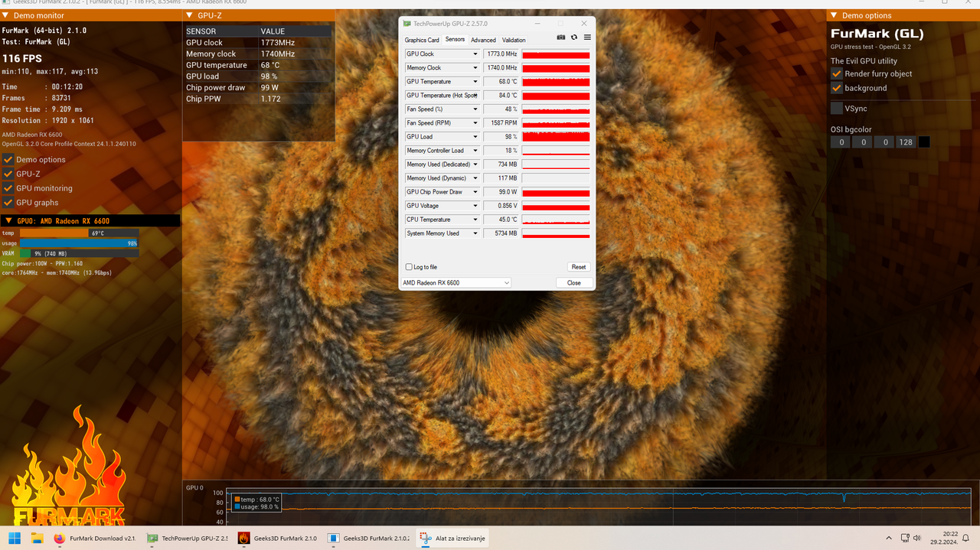The width and height of the screenshot is (980, 550).
Task: Click Chip power draw row in overlay
Action: click(258, 87)
